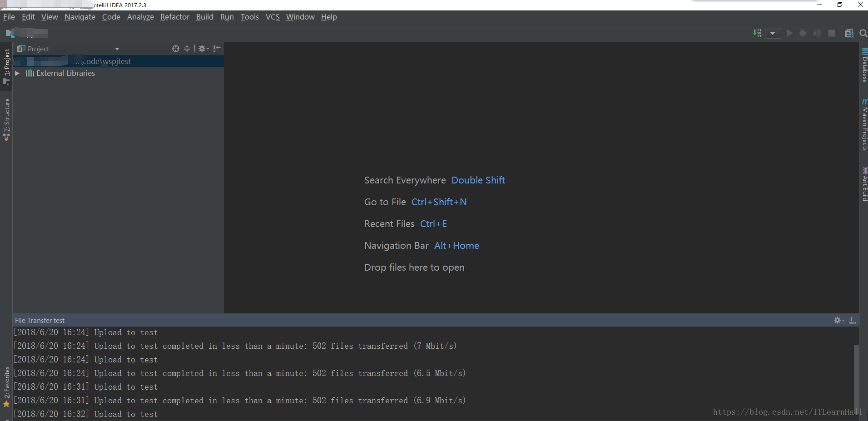Screen dimensions: 868x421
Task: Hide the File Transfer panel icon
Action: [853, 320]
